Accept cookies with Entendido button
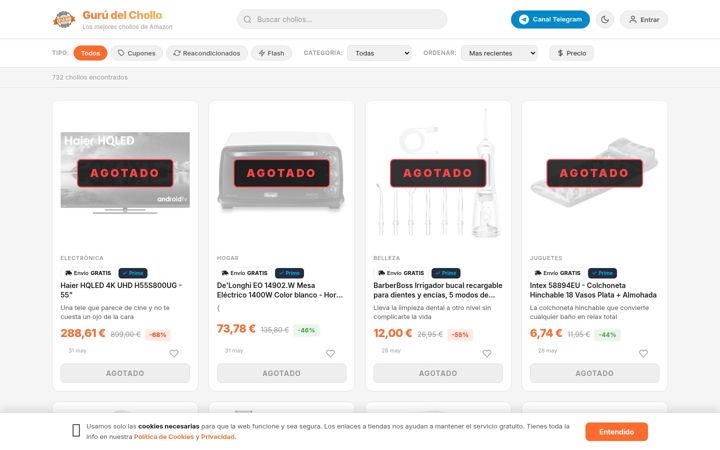720x450 pixels. point(616,432)
